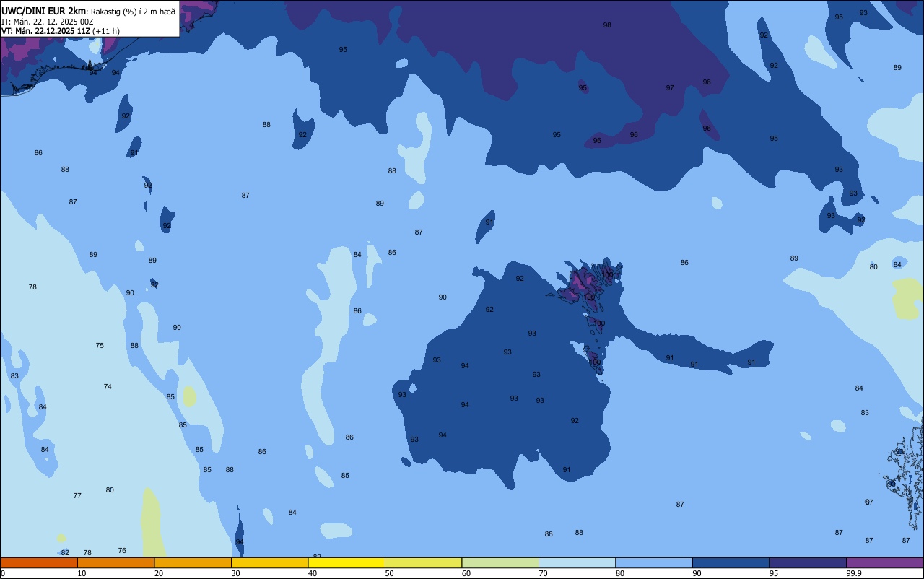This screenshot has width=924, height=579.
Task: Click the 80–90 light blue legend swatch
Action: pyautogui.click(x=654, y=562)
